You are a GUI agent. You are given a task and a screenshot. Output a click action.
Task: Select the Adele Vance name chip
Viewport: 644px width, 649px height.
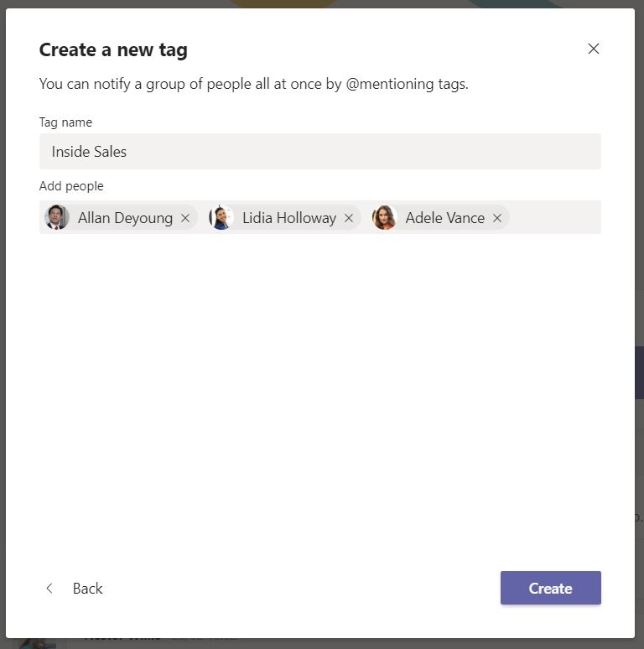point(444,218)
